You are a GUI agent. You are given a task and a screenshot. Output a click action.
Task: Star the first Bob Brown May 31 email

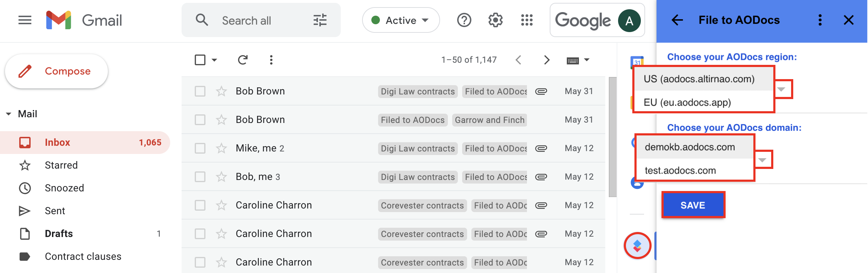(x=221, y=91)
